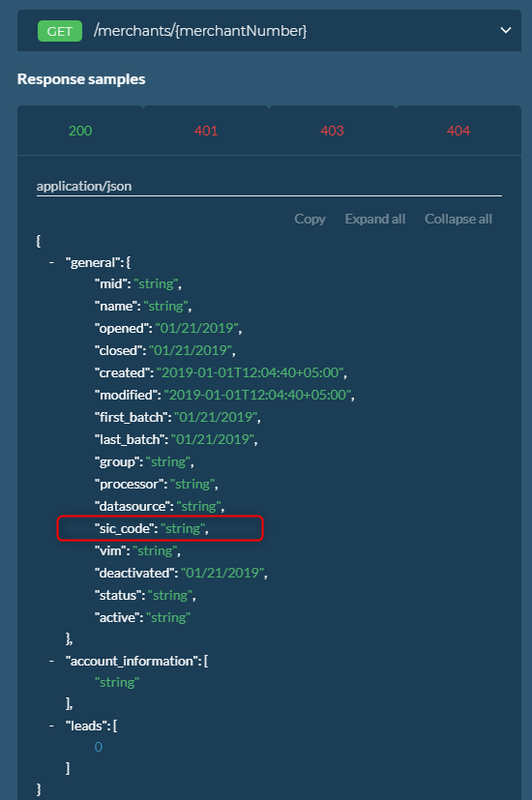Viewport: 532px width, 800px height.
Task: Click the "deactivated" date value
Action: 222,573
